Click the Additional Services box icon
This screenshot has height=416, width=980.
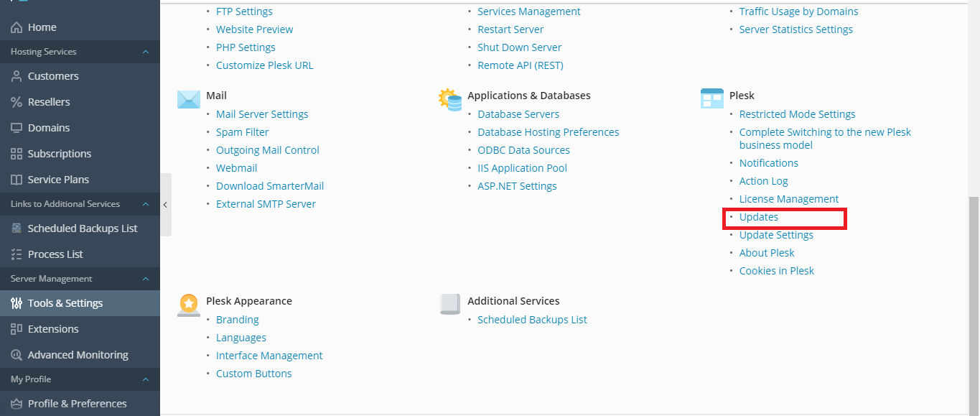pos(450,304)
